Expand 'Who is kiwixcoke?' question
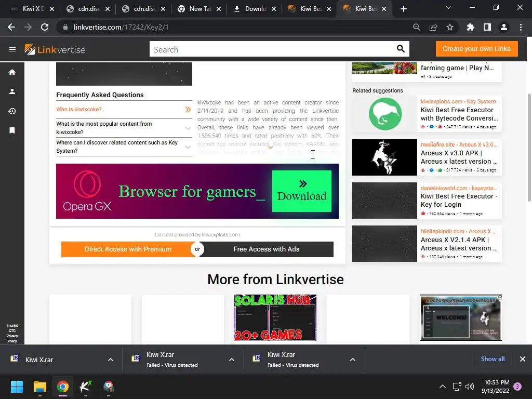This screenshot has height=399, width=532. coord(124,110)
